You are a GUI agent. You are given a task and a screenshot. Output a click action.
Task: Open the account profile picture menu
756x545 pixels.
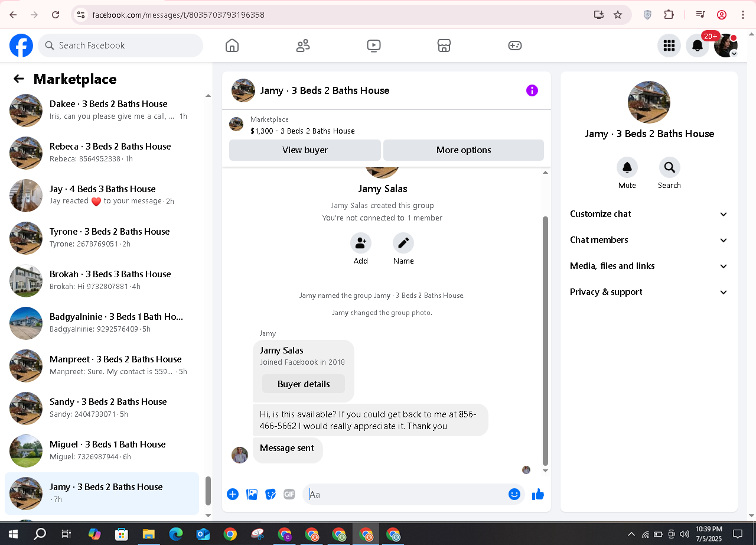(x=726, y=46)
